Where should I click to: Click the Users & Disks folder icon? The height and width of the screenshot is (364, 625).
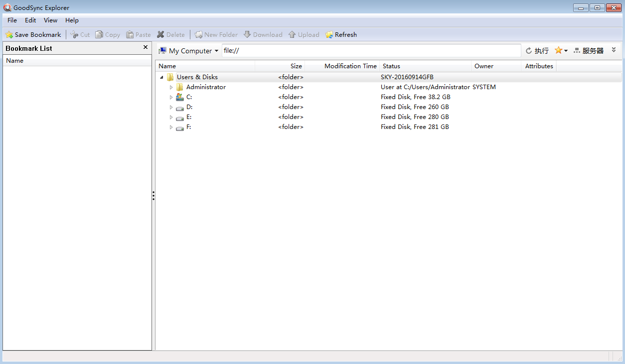pyautogui.click(x=170, y=77)
